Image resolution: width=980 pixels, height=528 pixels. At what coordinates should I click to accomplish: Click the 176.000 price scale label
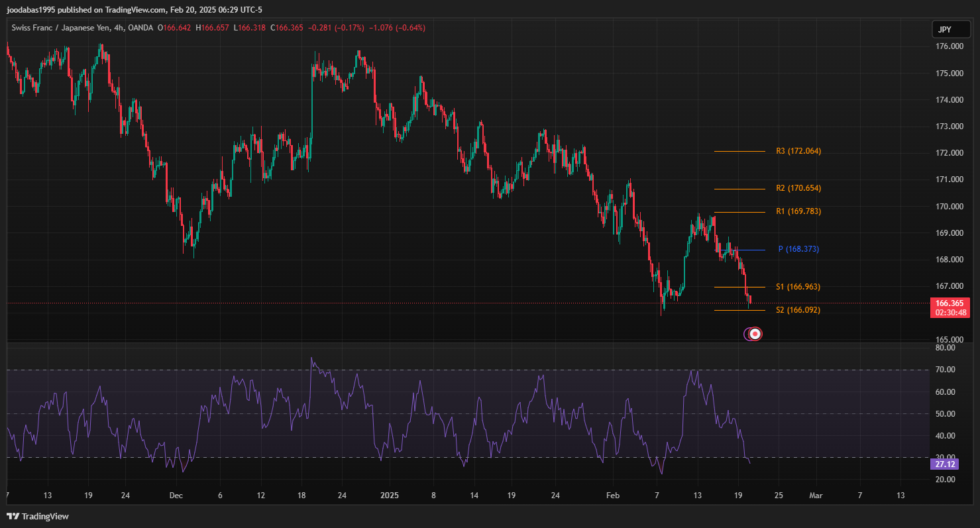point(949,47)
